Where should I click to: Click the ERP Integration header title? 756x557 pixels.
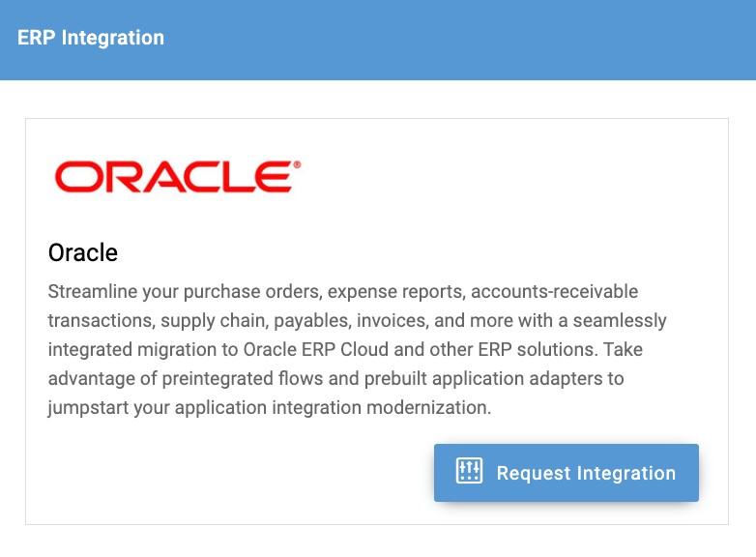[x=91, y=39]
